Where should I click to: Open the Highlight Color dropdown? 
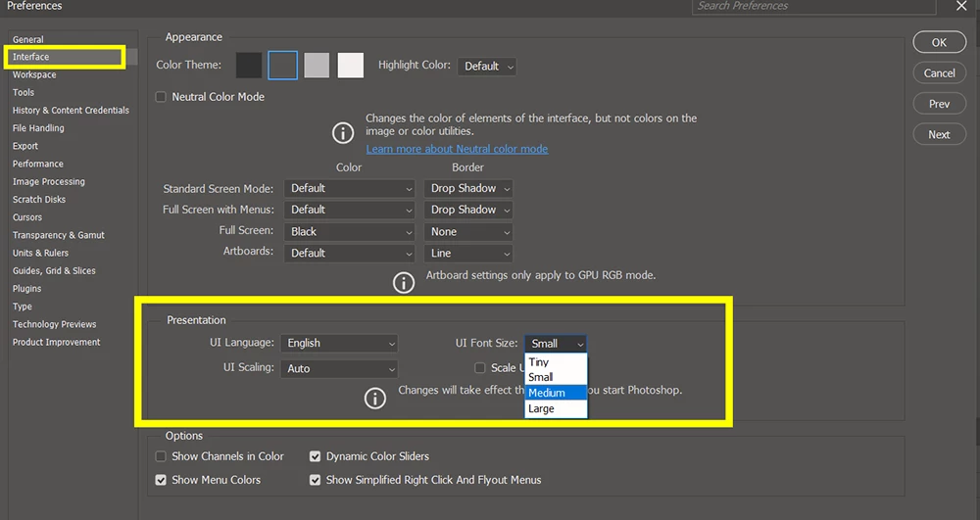click(487, 67)
